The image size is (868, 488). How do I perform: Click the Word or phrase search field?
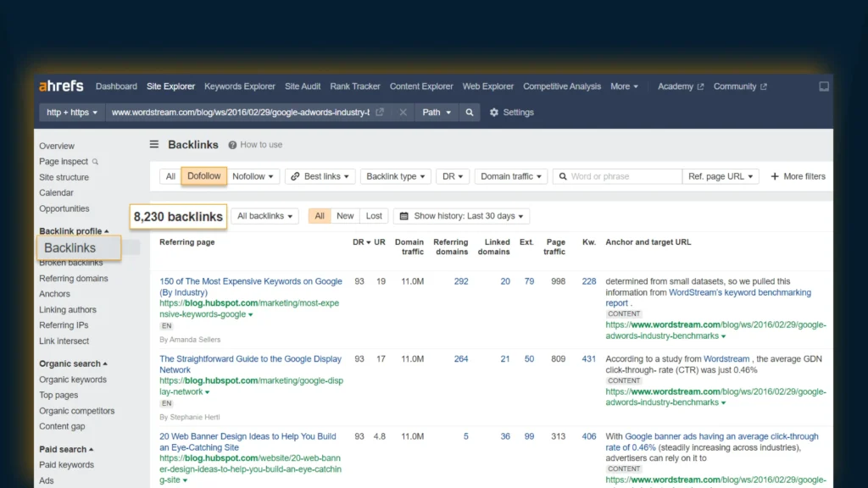[x=618, y=176]
